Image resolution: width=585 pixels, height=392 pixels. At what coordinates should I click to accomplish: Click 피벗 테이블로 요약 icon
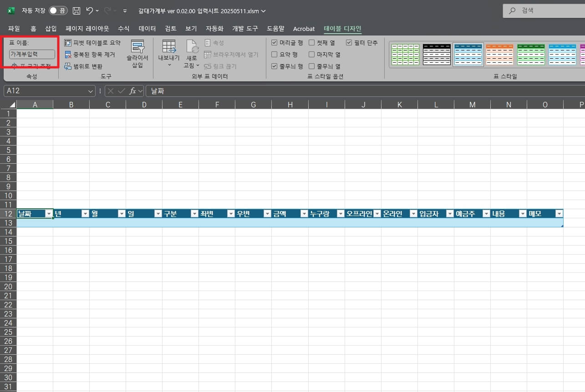[68, 43]
